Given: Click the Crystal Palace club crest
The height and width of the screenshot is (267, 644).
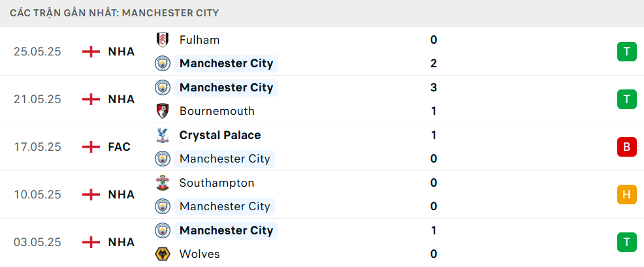Looking at the screenshot, I should 162,135.
